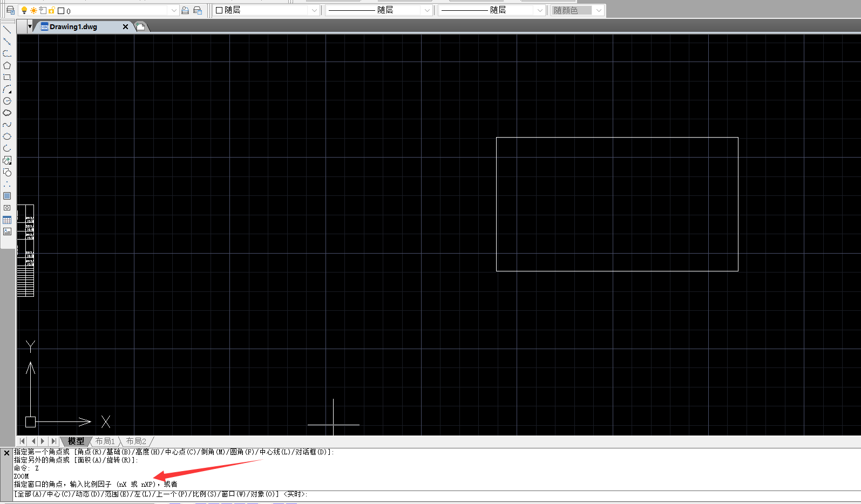This screenshot has height=504, width=861.
Task: Click the UCS origin square icon
Action: tap(30, 422)
